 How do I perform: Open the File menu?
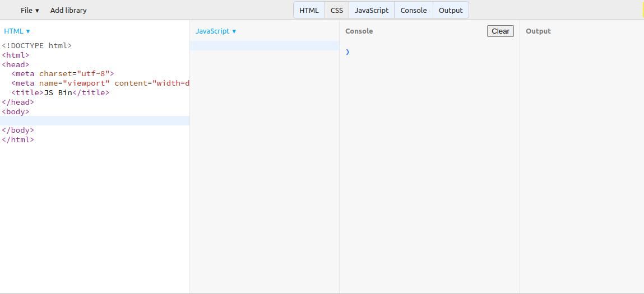click(x=30, y=10)
